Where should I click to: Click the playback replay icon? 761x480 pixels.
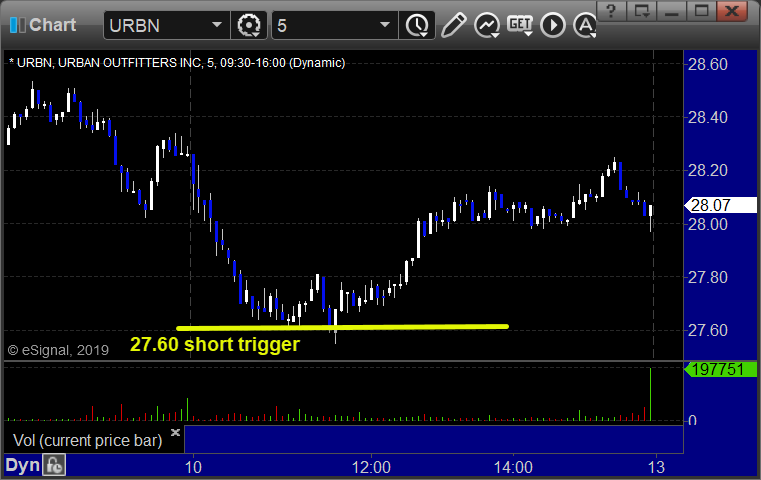coord(553,25)
